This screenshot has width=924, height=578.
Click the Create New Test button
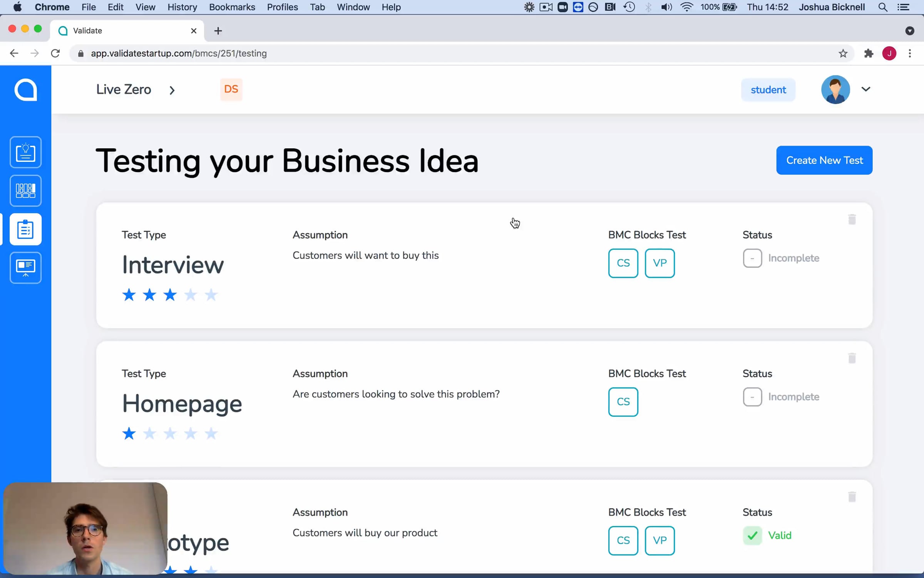[x=824, y=160]
